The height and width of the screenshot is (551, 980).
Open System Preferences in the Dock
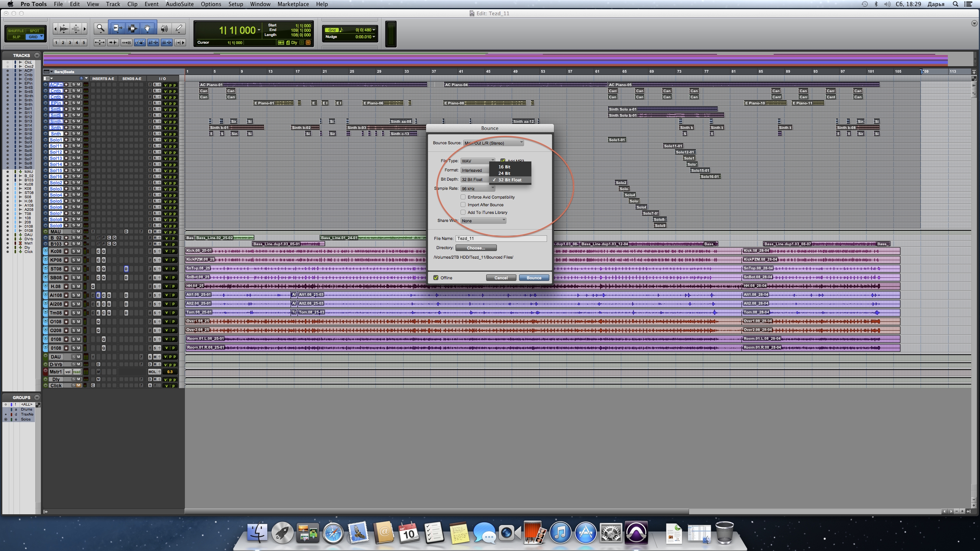pyautogui.click(x=611, y=533)
